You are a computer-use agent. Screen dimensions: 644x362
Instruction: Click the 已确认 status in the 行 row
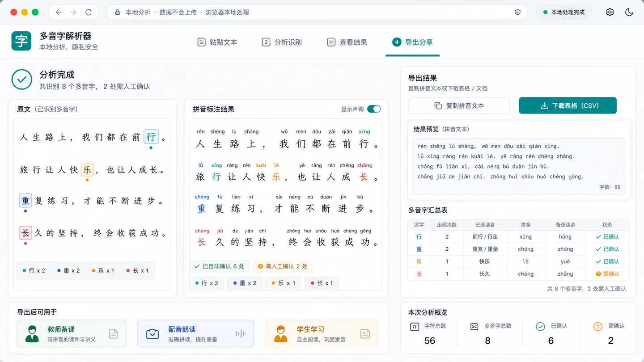[x=607, y=237]
